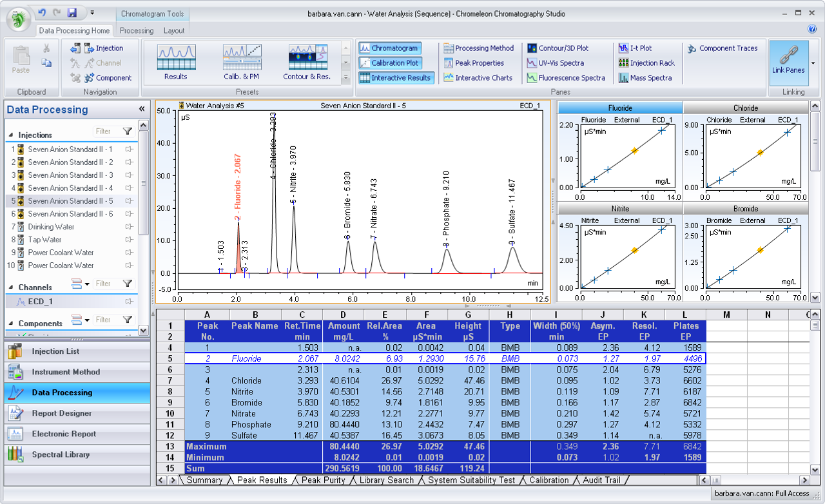825x504 pixels.
Task: Open the Link Panes dropdown arrow
Action: pyautogui.click(x=813, y=63)
